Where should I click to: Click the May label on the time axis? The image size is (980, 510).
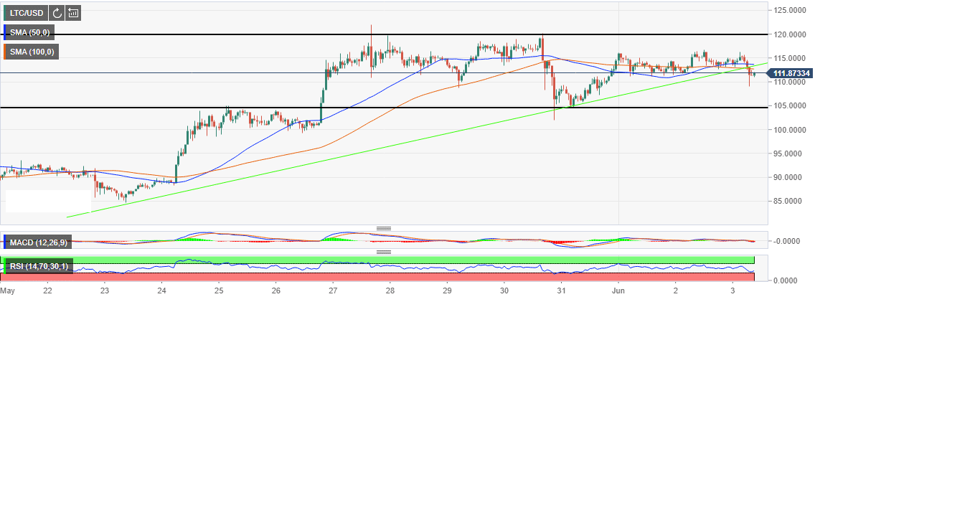[7, 291]
